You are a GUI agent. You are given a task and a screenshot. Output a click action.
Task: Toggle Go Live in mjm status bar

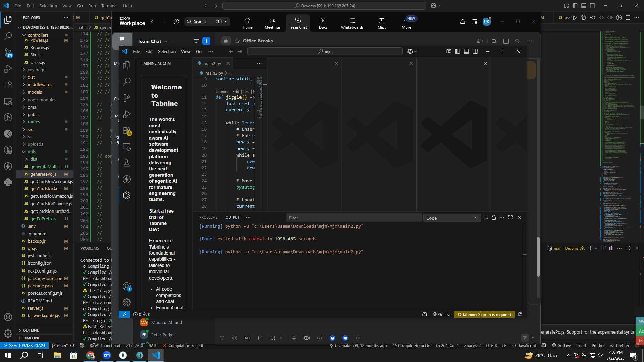pyautogui.click(x=442, y=315)
